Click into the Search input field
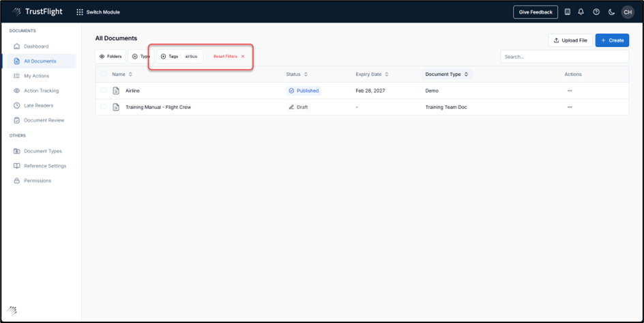The image size is (644, 323). click(x=564, y=57)
